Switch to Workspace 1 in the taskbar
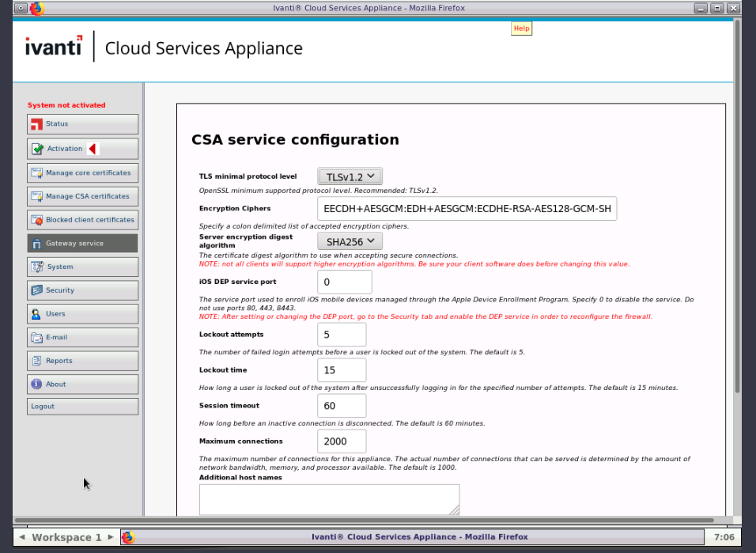The image size is (756, 553). coord(66,537)
